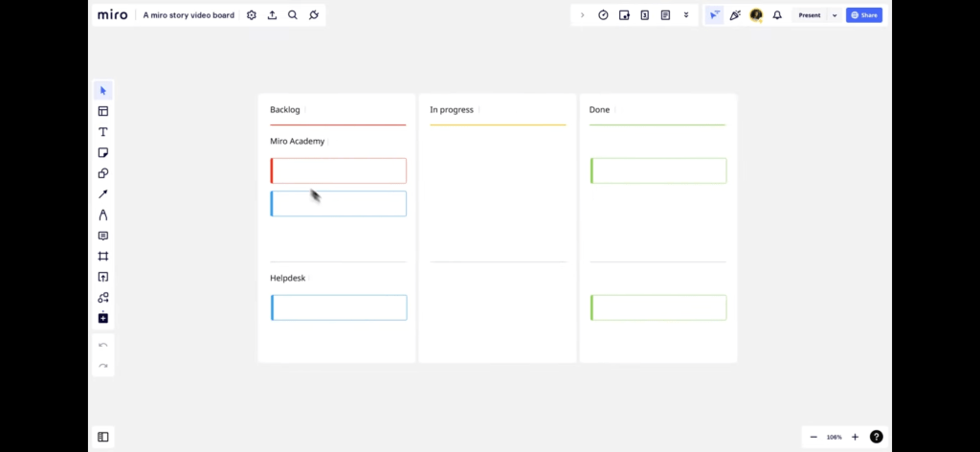Open the voting tool icon
Image resolution: width=980 pixels, height=452 pixels.
(624, 15)
